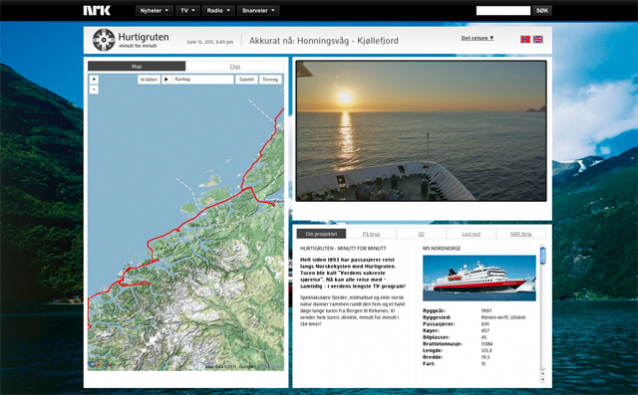This screenshot has width=638, height=395.
Task: Click the 'Fart:' label
Action: (429, 364)
